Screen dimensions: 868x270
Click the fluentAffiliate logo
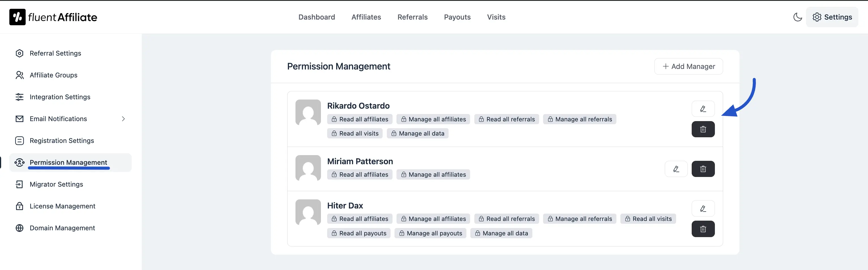[x=53, y=17]
